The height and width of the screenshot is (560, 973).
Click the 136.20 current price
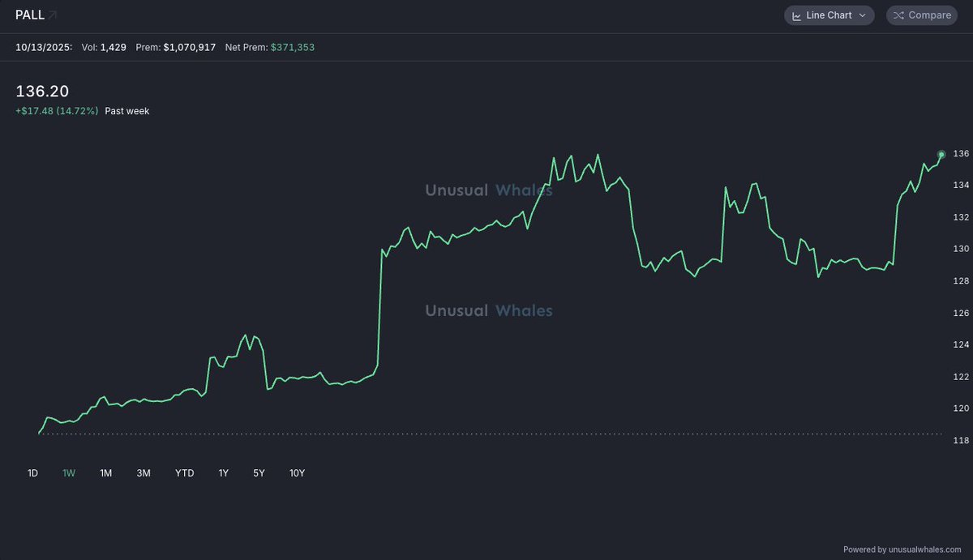pyautogui.click(x=42, y=92)
